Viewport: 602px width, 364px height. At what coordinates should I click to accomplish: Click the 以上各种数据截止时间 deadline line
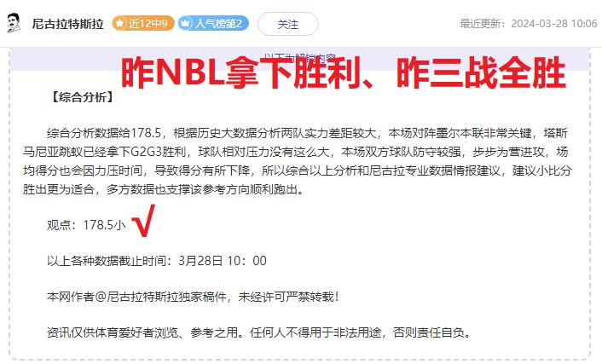point(157,261)
